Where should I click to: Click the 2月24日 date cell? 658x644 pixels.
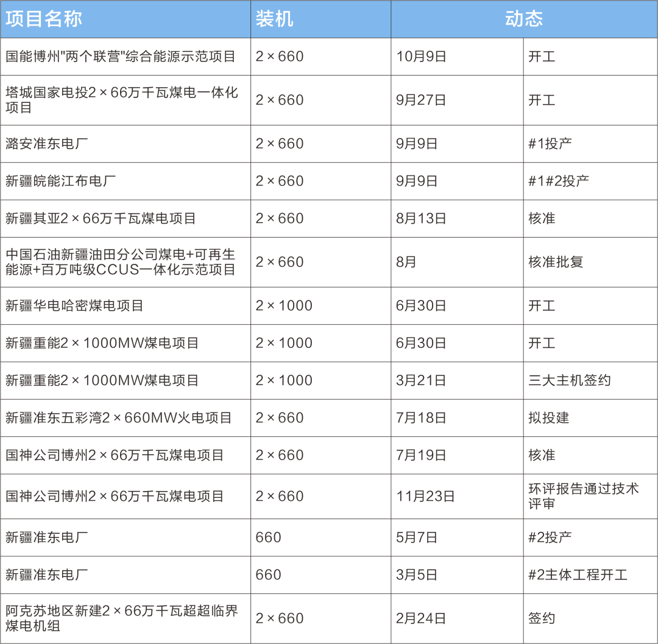point(458,618)
